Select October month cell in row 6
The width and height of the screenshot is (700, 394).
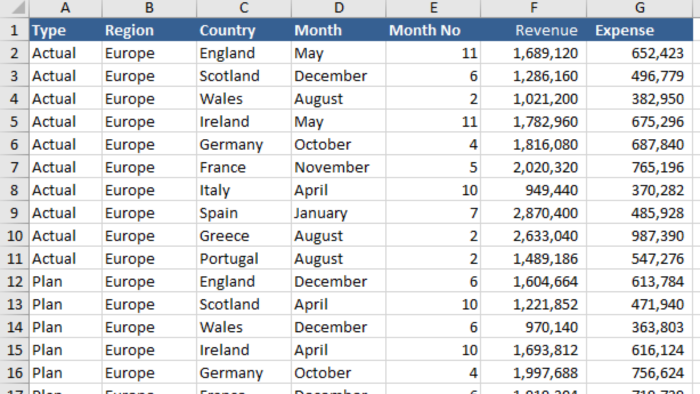tap(338, 144)
